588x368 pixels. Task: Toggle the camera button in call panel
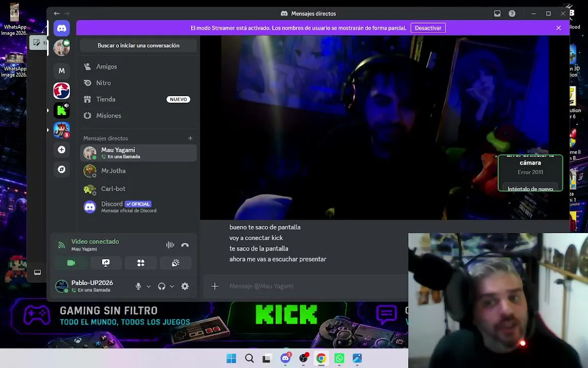click(71, 263)
